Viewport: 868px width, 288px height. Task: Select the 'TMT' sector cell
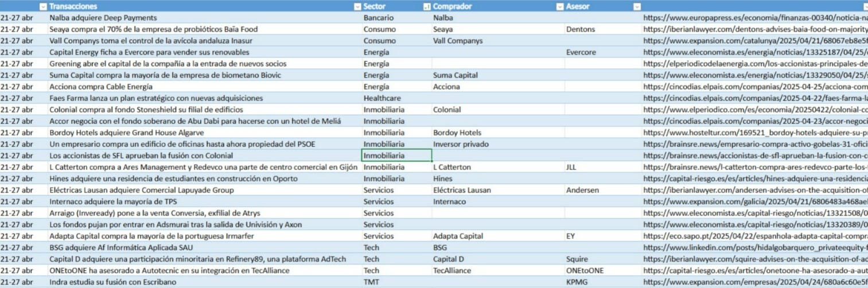(x=396, y=282)
